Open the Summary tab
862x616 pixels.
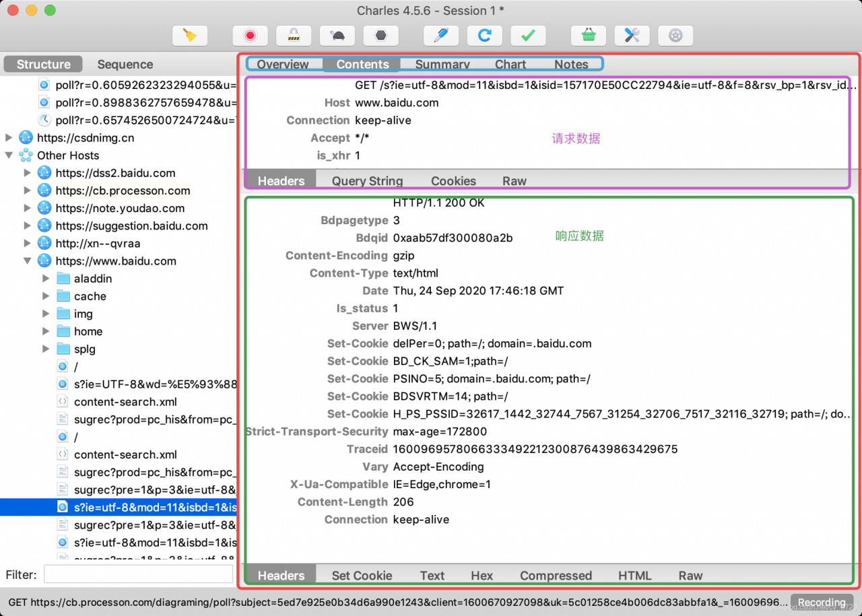442,65
